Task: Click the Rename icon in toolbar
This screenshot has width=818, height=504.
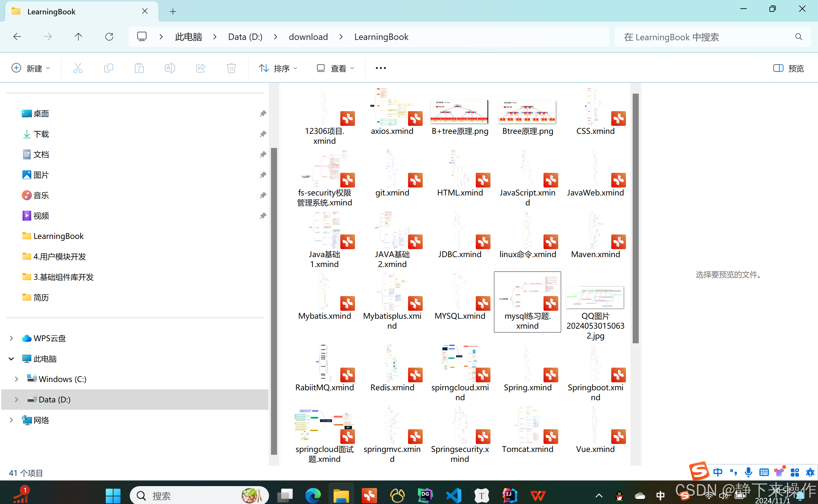Action: point(170,68)
